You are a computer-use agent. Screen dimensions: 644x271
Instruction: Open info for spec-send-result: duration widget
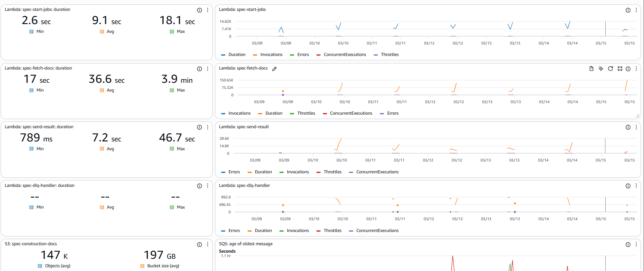point(199,128)
